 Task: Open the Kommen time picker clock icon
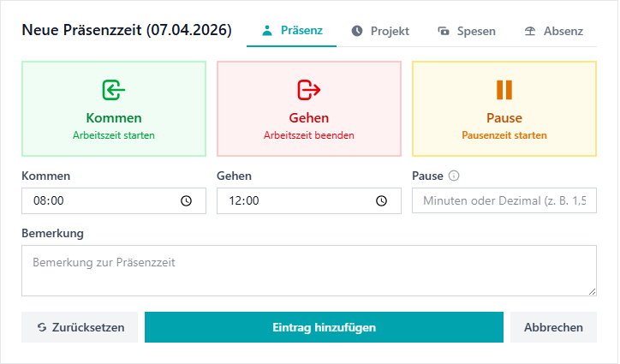(186, 201)
